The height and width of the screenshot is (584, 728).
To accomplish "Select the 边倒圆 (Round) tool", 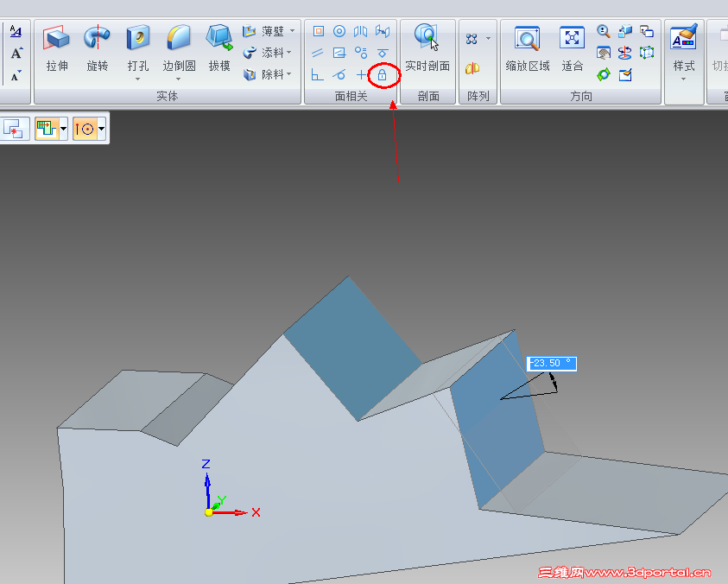I will [x=179, y=48].
